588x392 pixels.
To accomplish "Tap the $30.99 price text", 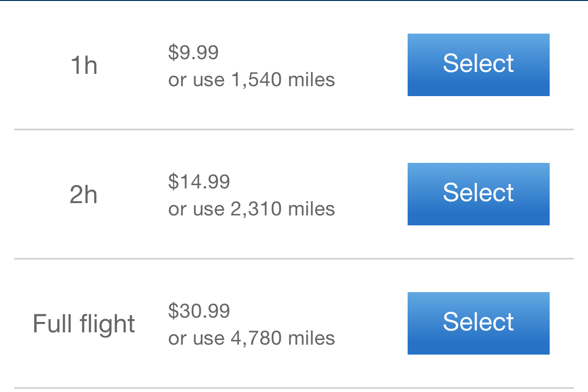I will tap(199, 311).
